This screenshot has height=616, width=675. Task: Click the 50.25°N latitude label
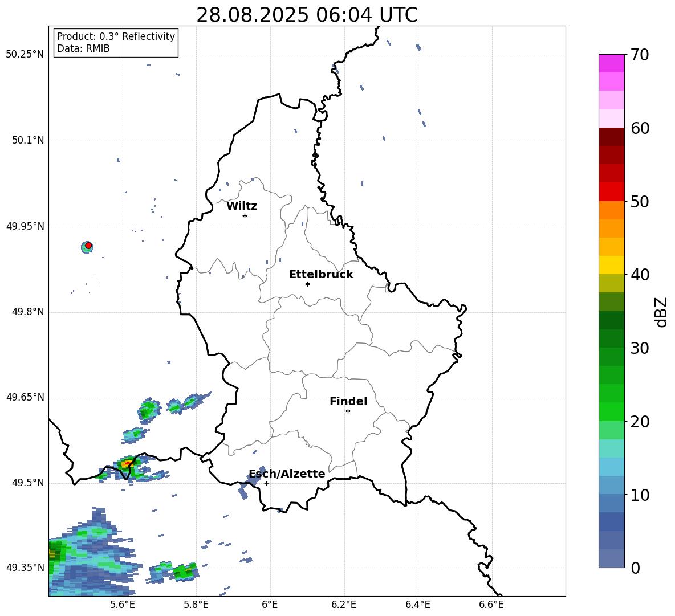pyautogui.click(x=25, y=55)
